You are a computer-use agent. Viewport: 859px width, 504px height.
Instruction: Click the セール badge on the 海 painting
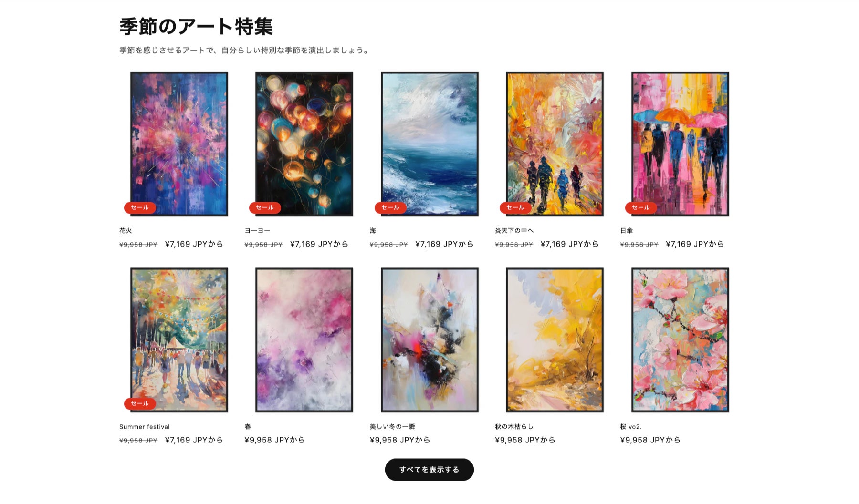click(x=390, y=207)
